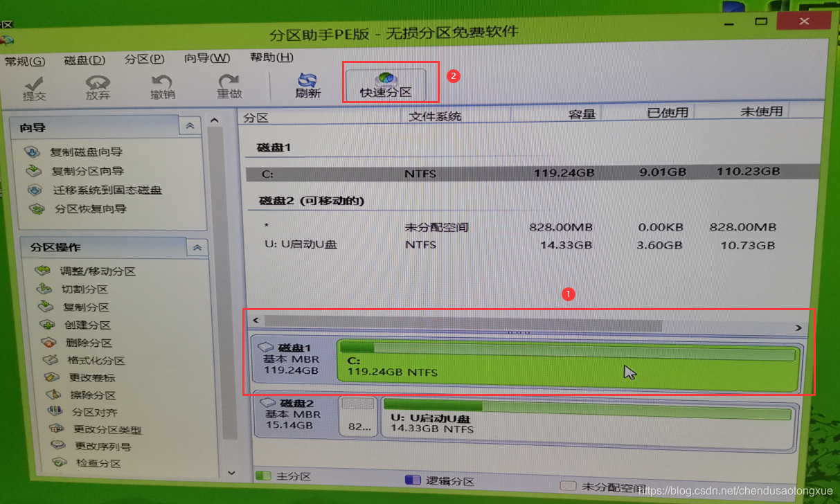Select the C: NTFS row in partition list
This screenshot has height=504, width=840.
(531, 172)
